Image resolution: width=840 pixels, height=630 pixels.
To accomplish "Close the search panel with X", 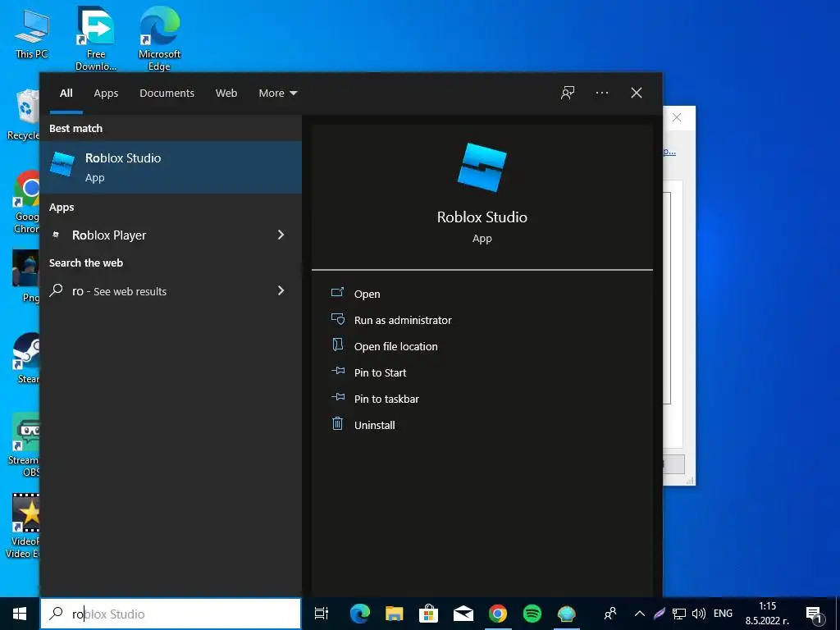I will tap(636, 93).
